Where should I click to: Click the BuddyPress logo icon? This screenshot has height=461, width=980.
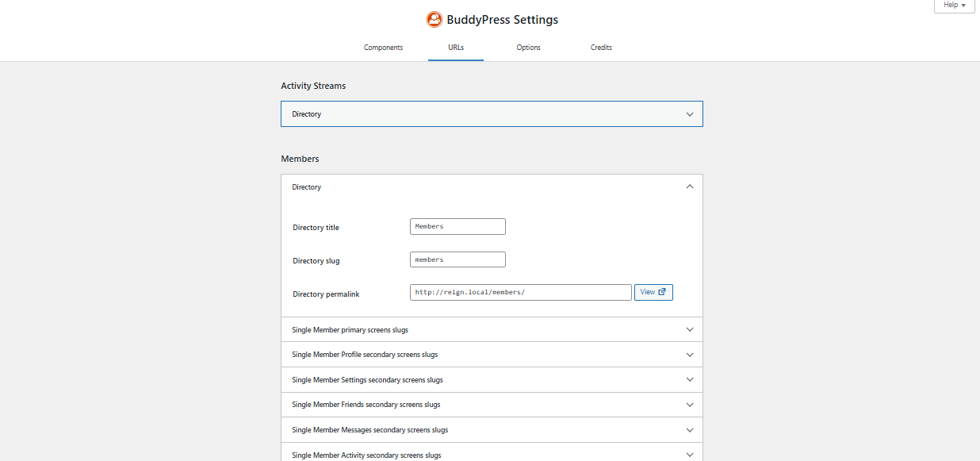click(x=434, y=19)
